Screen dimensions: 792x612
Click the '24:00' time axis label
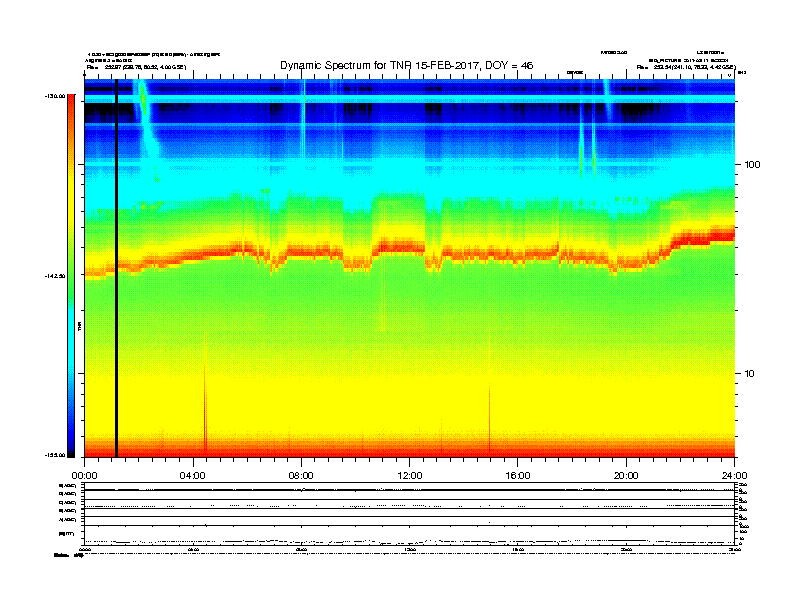pos(734,476)
